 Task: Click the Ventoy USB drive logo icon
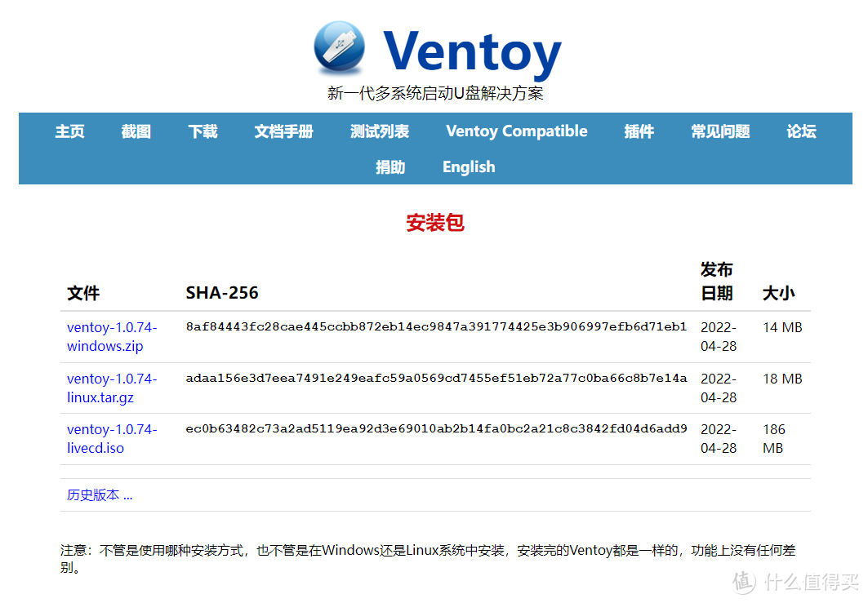tap(339, 48)
